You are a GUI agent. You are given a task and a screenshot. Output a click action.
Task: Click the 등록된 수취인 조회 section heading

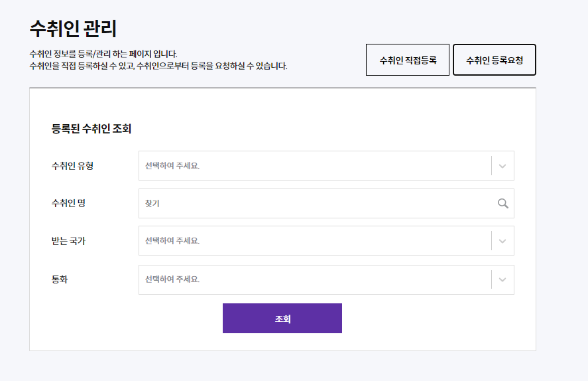coord(91,129)
